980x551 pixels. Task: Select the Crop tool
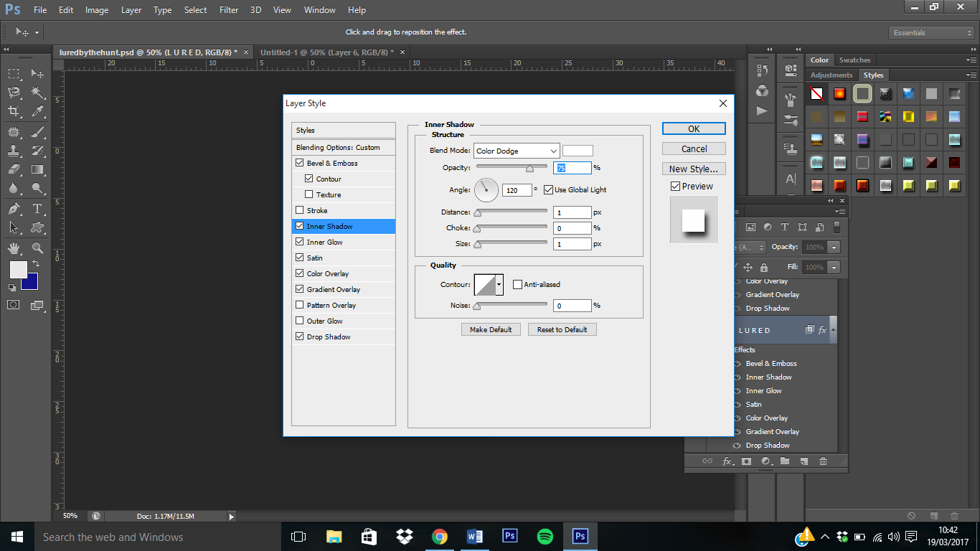pyautogui.click(x=14, y=111)
